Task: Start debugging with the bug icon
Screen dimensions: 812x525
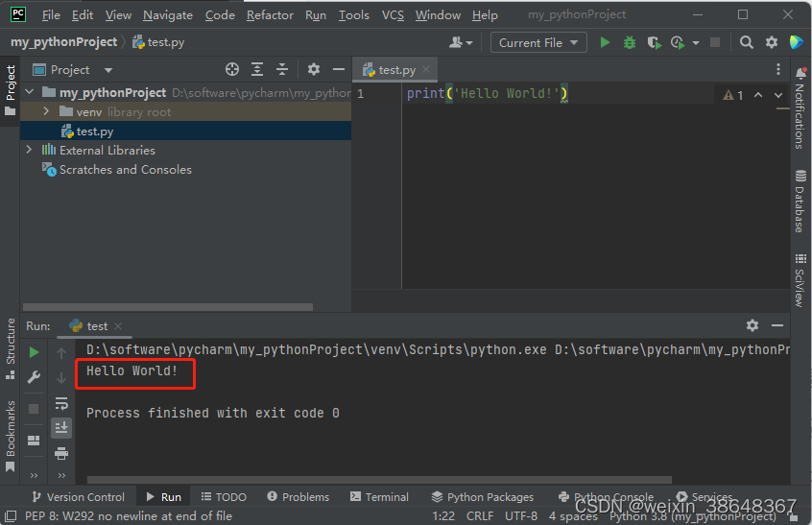Action: point(630,42)
